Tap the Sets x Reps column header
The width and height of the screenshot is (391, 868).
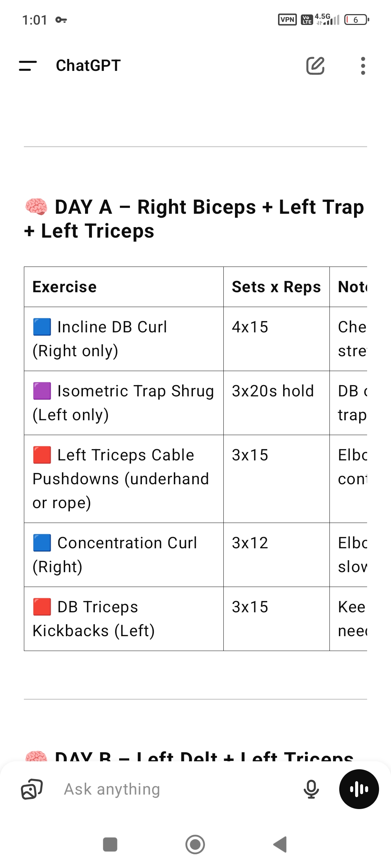(276, 287)
